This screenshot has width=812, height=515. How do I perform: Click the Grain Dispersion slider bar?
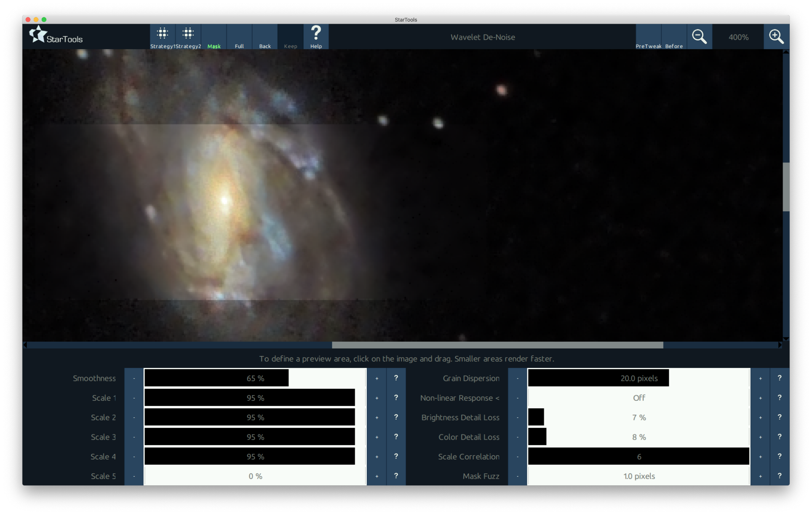point(639,378)
